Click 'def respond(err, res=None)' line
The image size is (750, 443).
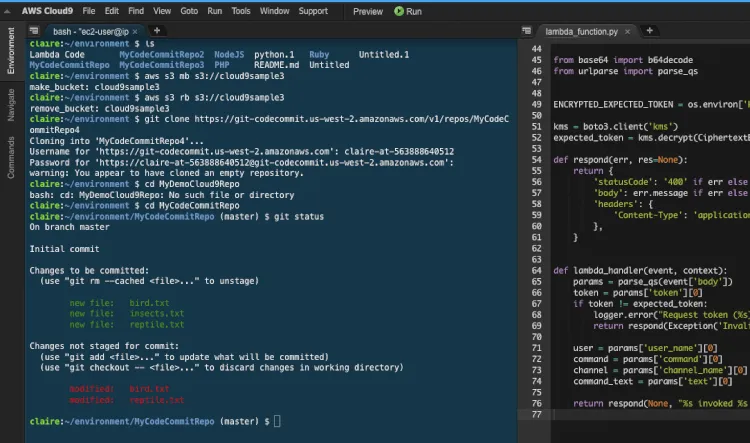click(620, 160)
